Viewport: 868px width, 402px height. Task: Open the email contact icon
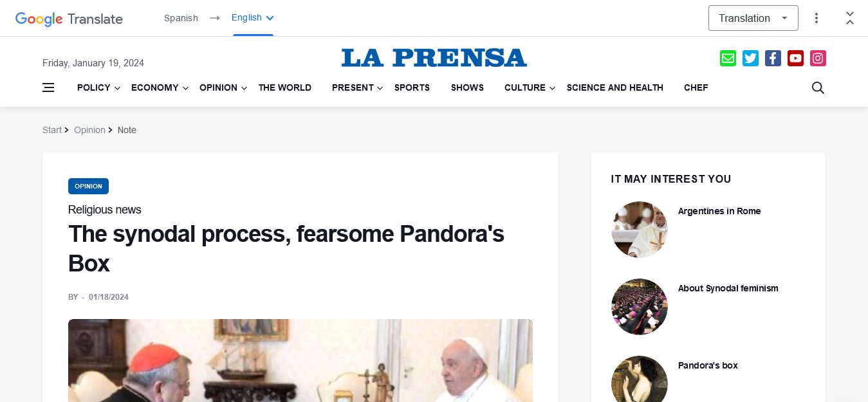point(728,59)
